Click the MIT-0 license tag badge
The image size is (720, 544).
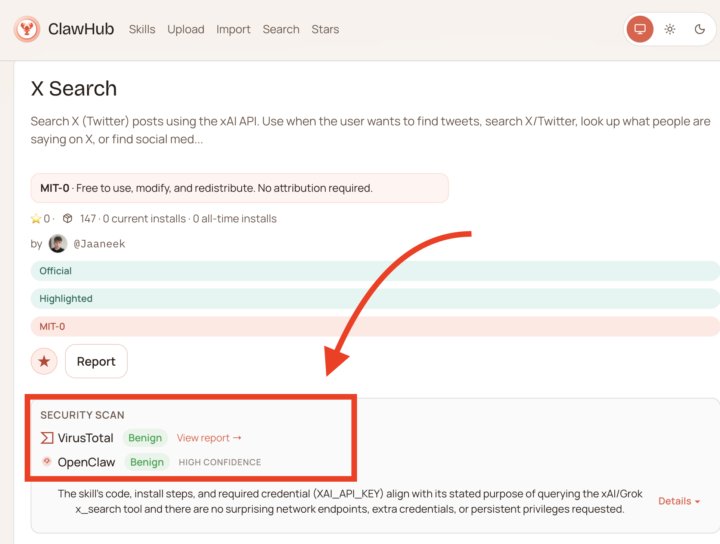(x=375, y=326)
